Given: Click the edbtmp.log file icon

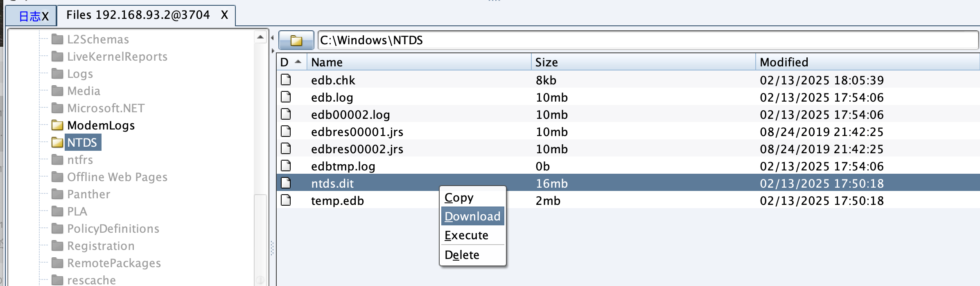Looking at the screenshot, I should point(286,166).
